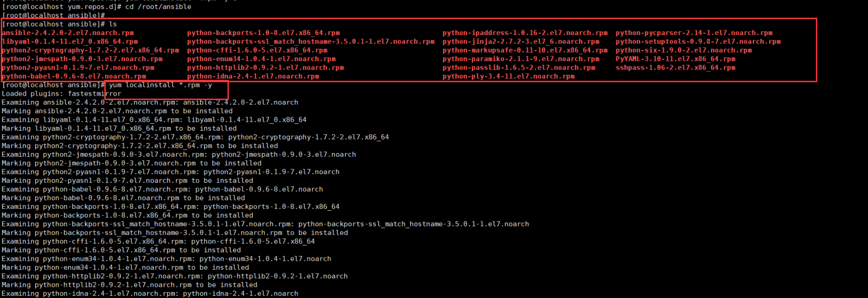Select red python2-pyasn1-0.1.9-7 file in ls listing
The image size is (868, 298).
pyautogui.click(x=78, y=68)
